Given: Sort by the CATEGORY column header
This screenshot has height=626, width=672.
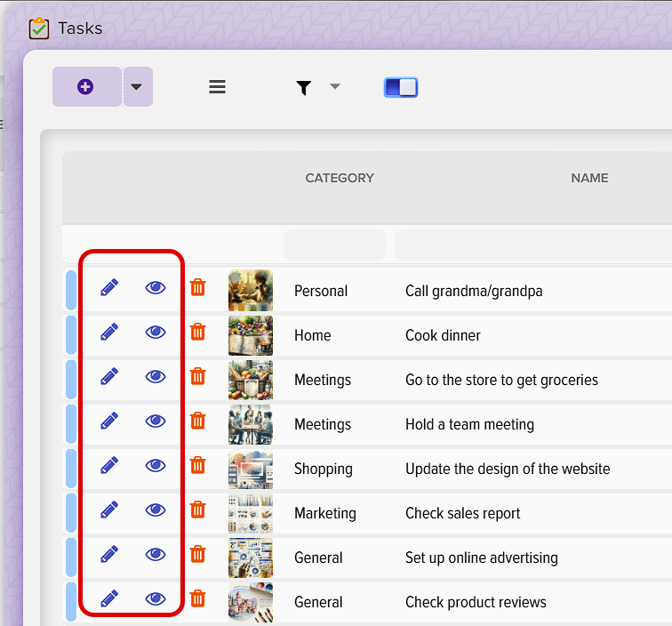Looking at the screenshot, I should (x=340, y=178).
